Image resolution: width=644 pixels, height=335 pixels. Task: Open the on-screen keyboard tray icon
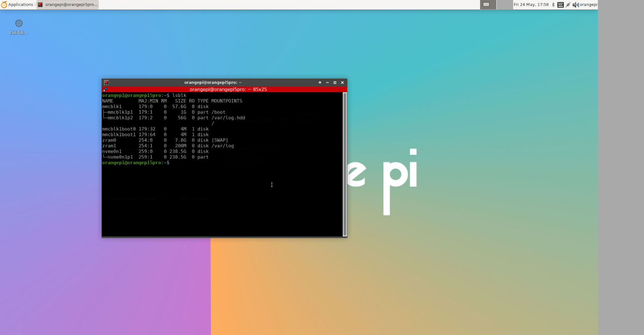coord(560,5)
